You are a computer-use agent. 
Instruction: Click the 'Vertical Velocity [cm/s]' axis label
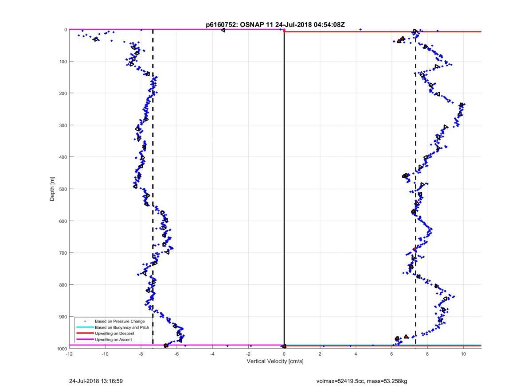tap(275, 361)
